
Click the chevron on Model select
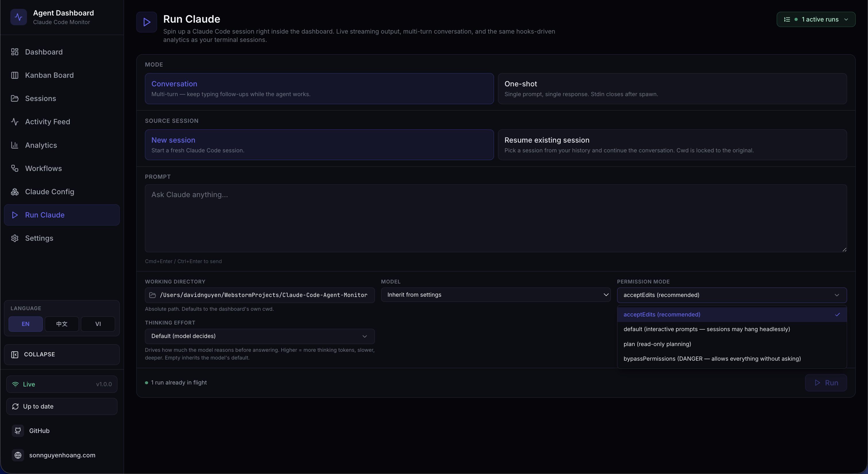click(x=606, y=295)
